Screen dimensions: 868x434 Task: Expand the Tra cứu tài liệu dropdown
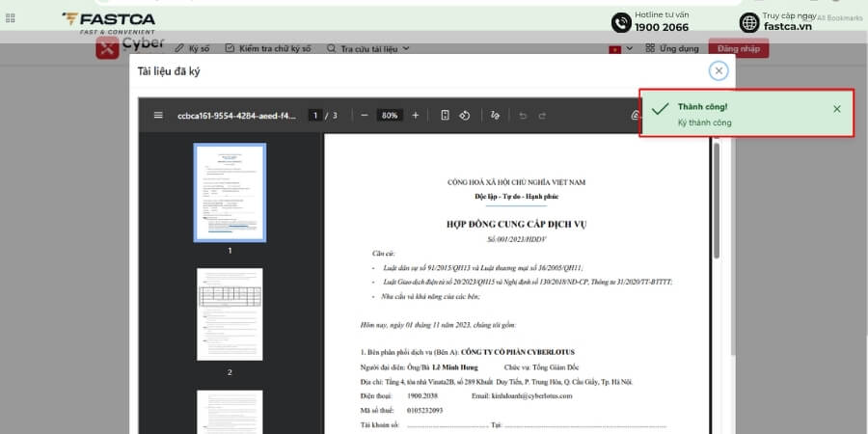[x=367, y=49]
